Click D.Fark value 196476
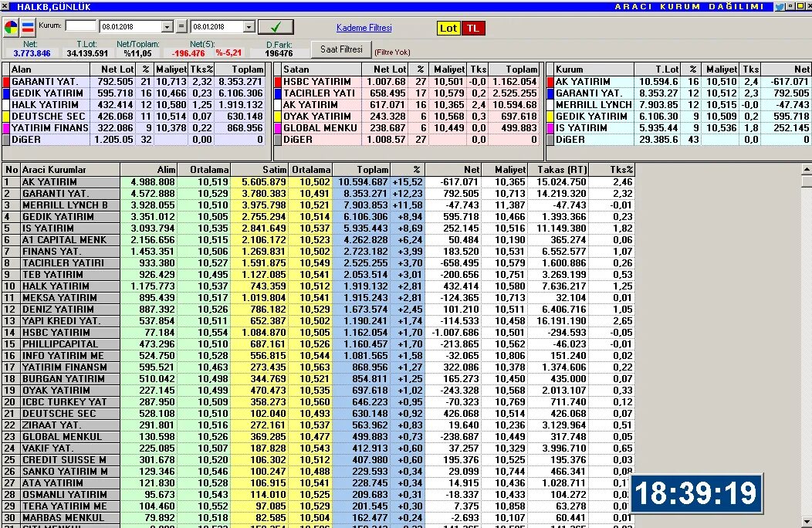The width and height of the screenshot is (812, 528). tap(279, 53)
